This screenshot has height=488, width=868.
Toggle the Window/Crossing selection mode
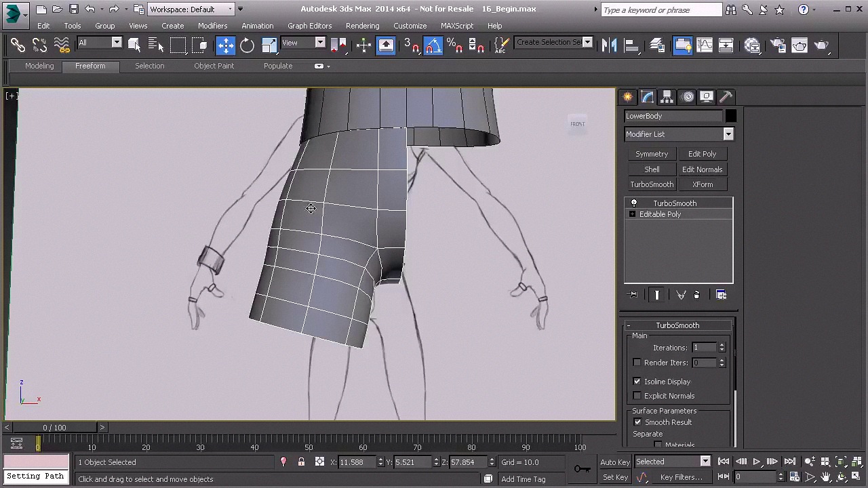click(199, 45)
